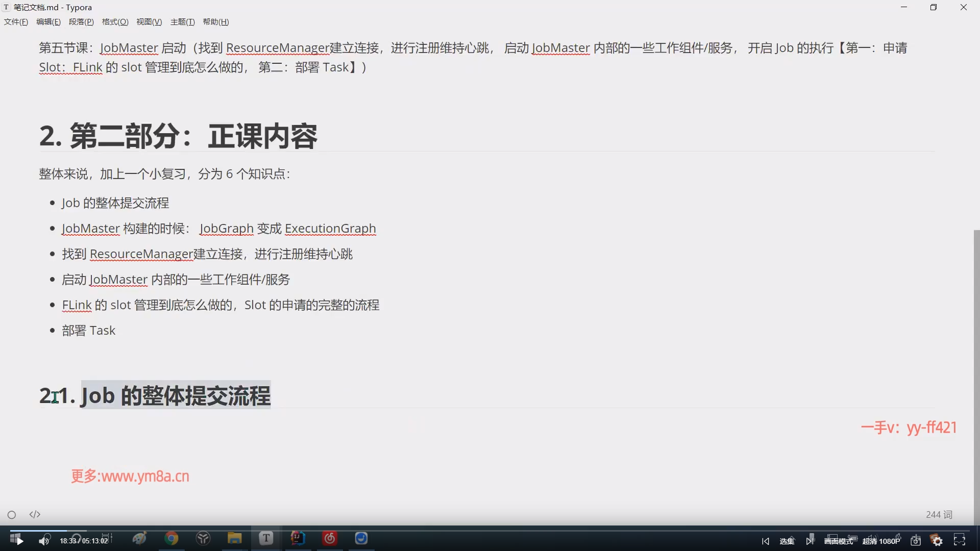This screenshot has width=980, height=551.
Task: Open player settings gear icon
Action: [x=937, y=541]
